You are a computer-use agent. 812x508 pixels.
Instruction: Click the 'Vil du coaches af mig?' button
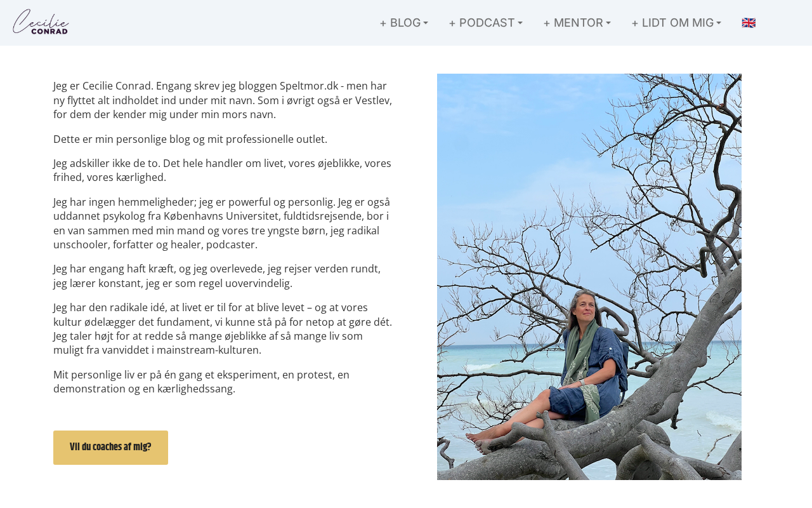point(110,448)
